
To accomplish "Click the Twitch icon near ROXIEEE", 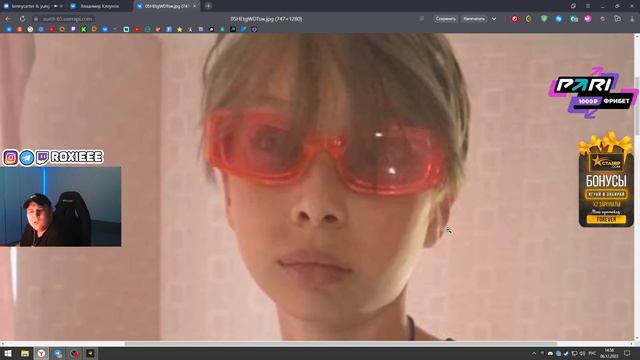I will point(42,158).
